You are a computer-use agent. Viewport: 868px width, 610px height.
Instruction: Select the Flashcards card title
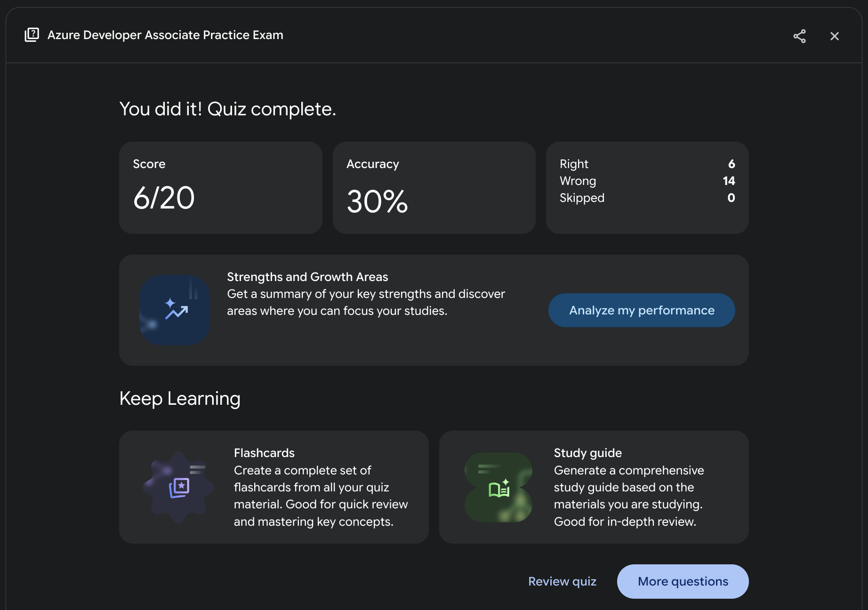pyautogui.click(x=264, y=453)
